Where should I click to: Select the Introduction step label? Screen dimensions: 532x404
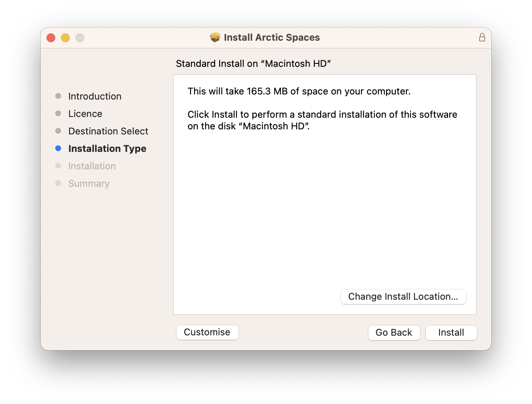[95, 96]
